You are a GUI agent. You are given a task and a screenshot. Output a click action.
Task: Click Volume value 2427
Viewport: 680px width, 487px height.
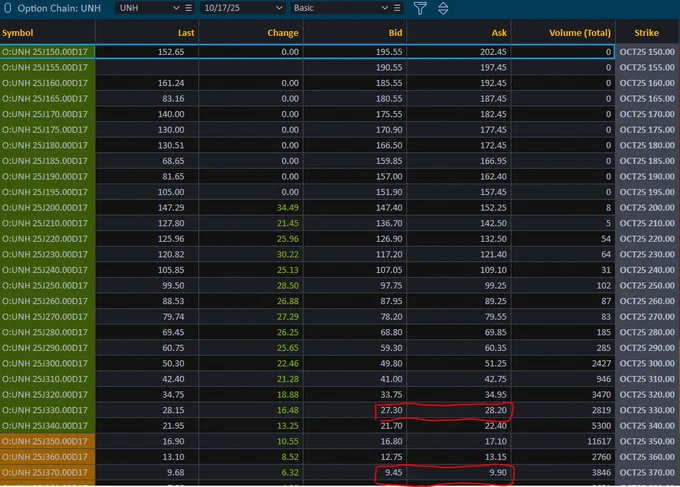(x=601, y=363)
